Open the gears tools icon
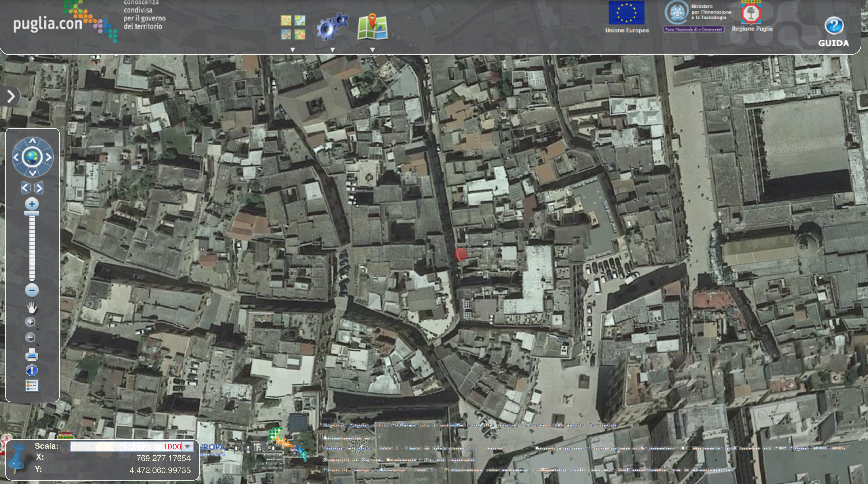This screenshot has width=868, height=484. (332, 26)
